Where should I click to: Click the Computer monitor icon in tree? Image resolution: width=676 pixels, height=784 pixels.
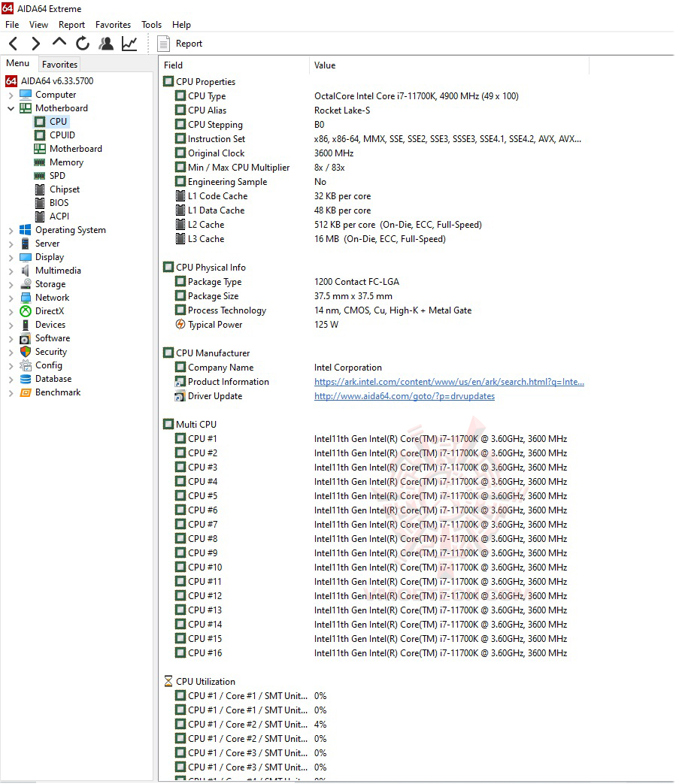click(x=26, y=95)
